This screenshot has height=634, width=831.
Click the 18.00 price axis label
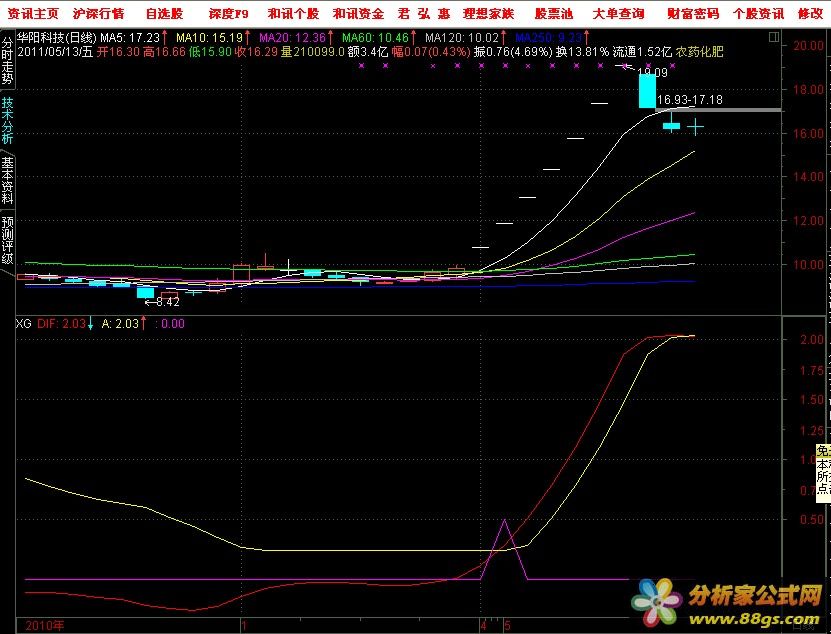click(x=809, y=89)
